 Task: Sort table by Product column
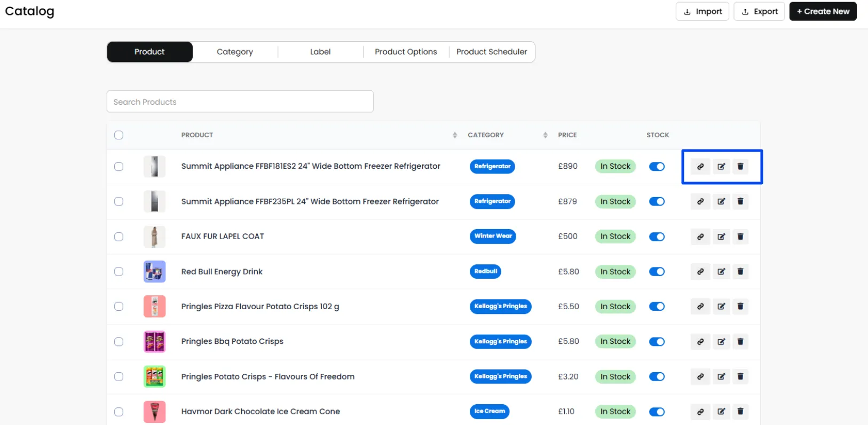click(455, 135)
